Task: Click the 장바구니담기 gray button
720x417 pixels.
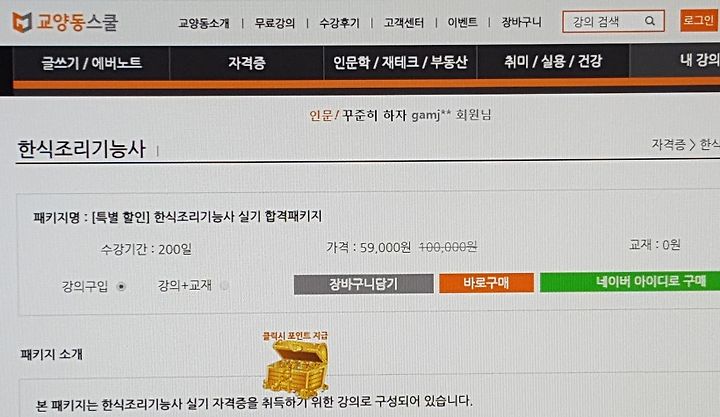Action: 363,284
